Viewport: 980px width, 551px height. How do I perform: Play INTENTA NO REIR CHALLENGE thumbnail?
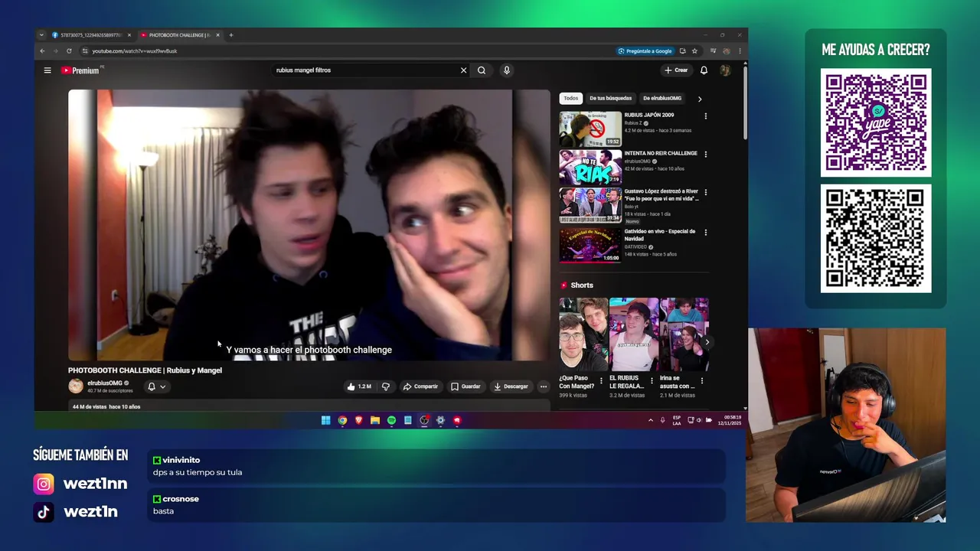pos(590,167)
